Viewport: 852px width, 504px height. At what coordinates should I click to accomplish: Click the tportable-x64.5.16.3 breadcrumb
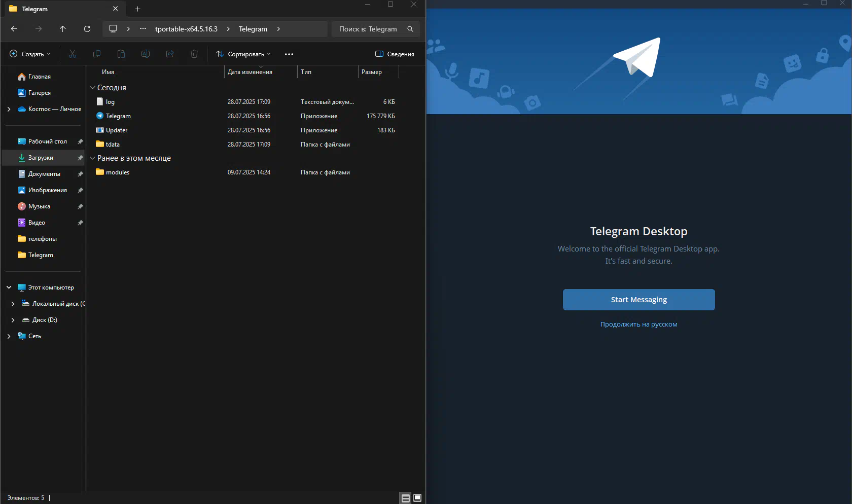186,29
